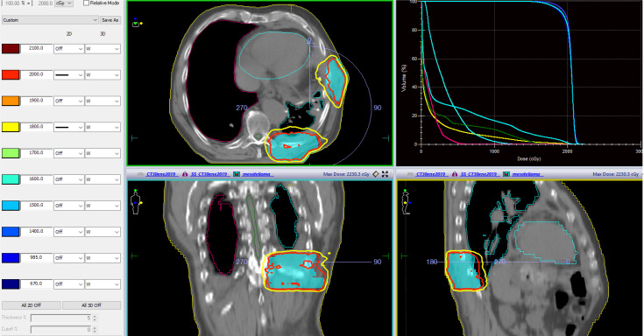Click the body orientation figure in coronal view
This screenshot has height=336, width=644.
tap(136, 201)
